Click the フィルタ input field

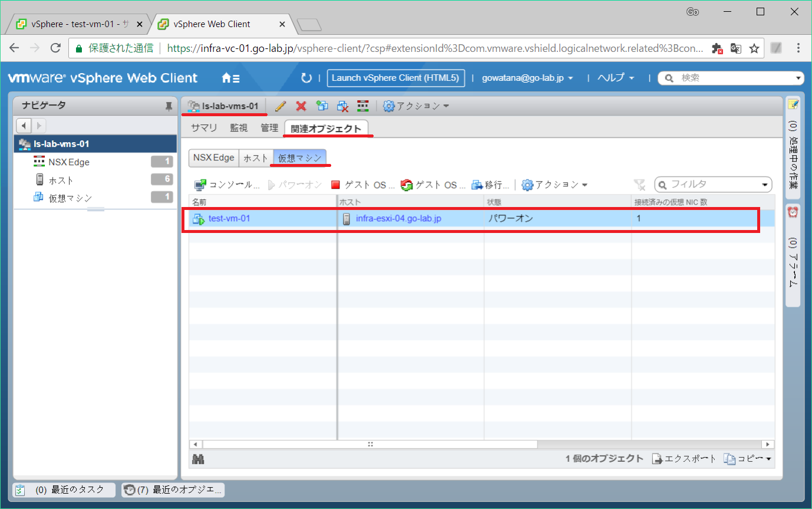point(713,185)
